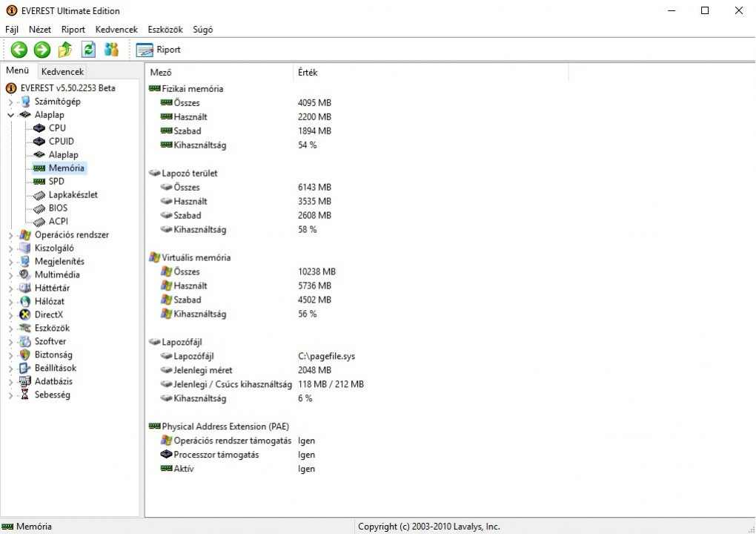
Task: Click the users toolbar icon
Action: tap(111, 49)
